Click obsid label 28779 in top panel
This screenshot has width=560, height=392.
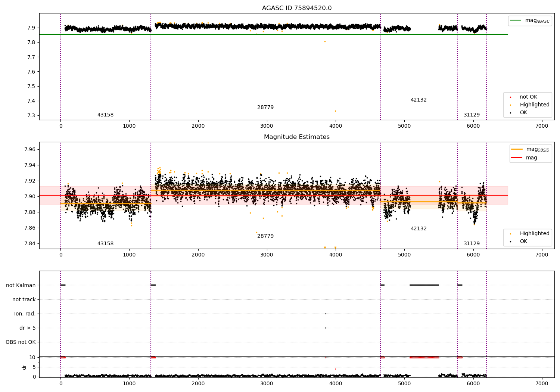click(265, 108)
